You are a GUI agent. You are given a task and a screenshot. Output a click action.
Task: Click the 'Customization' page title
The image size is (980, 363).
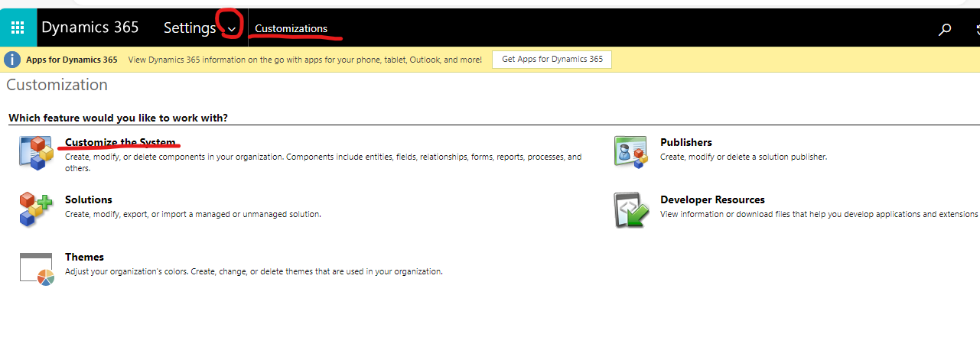57,85
